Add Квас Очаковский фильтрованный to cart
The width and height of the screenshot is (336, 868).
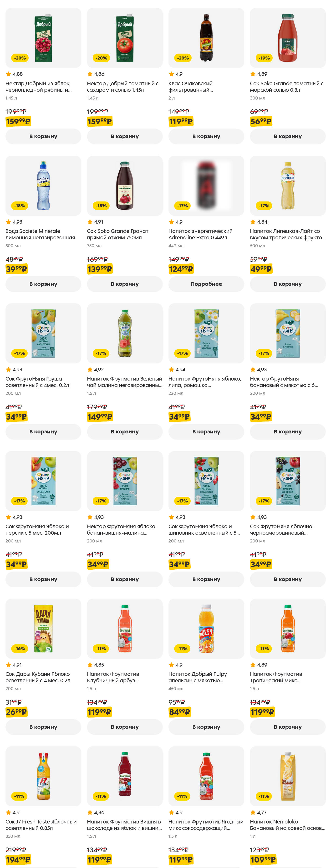tap(206, 136)
